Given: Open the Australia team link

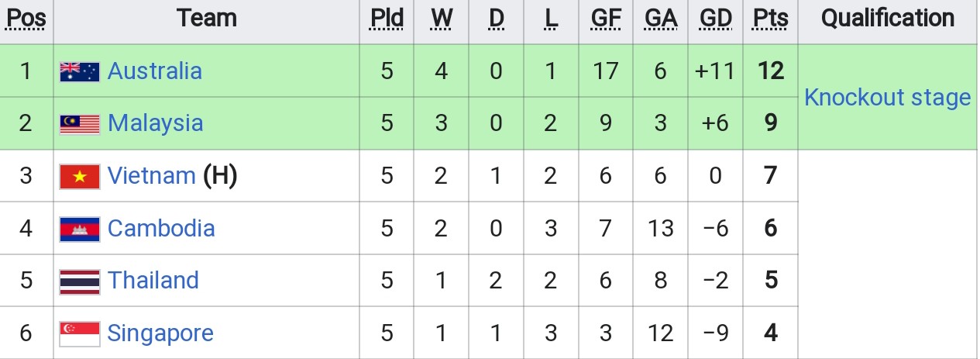Looking at the screenshot, I should [x=155, y=71].
